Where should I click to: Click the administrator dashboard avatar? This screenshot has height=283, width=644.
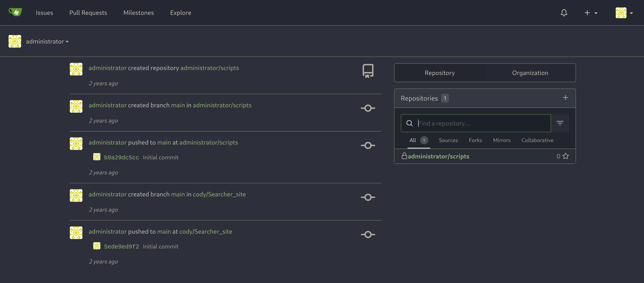(x=15, y=41)
